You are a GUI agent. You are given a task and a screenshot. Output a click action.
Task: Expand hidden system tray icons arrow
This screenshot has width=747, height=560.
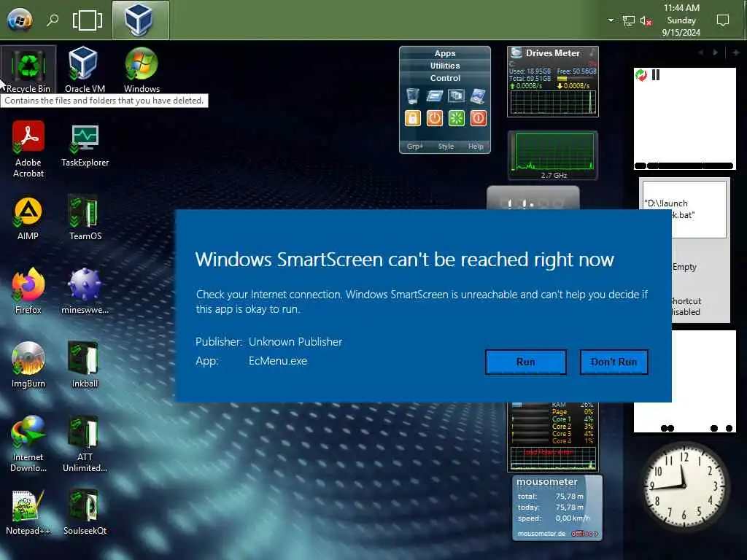click(611, 20)
